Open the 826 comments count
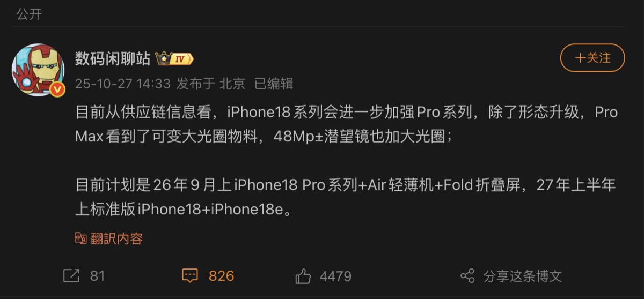Viewport: 644px width, 299px height. click(x=222, y=276)
